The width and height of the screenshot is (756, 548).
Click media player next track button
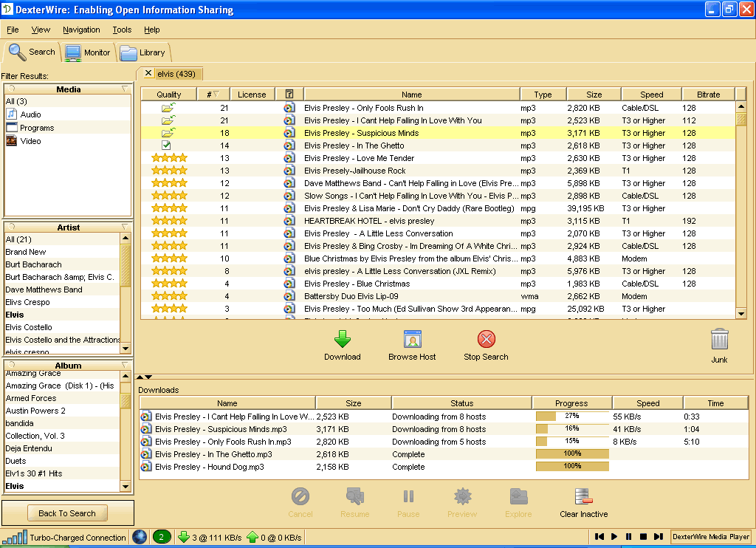(658, 536)
